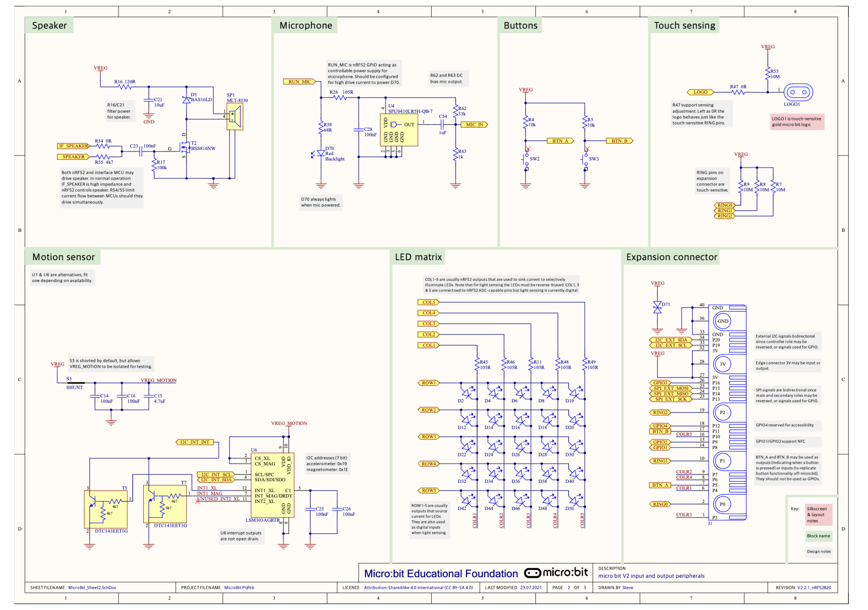Click the R16 120R resistor symbol
The image size is (868, 610).
125,87
